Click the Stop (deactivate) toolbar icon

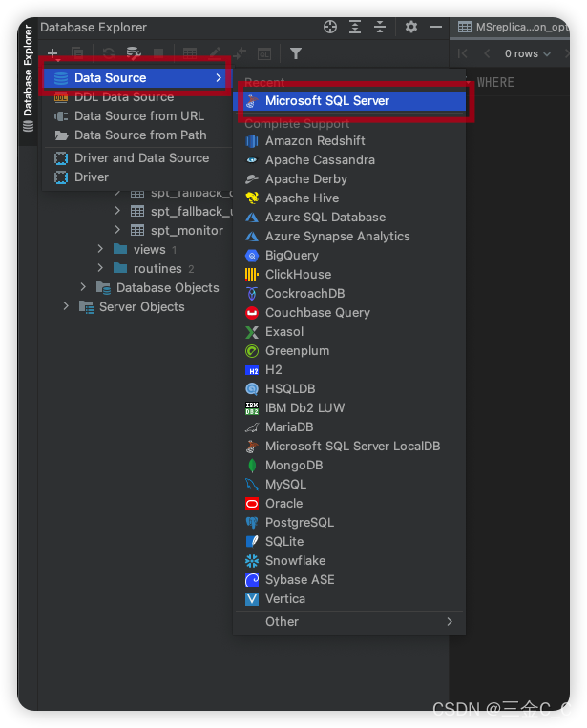tap(158, 53)
